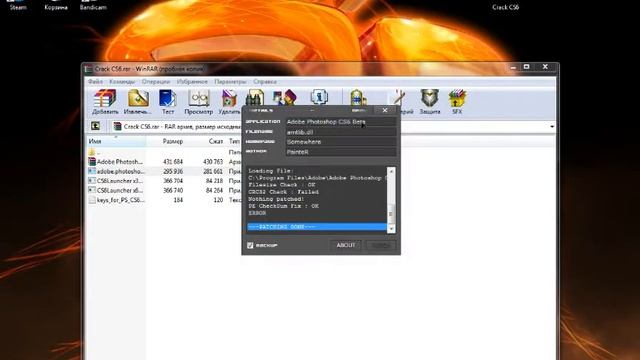Open the Crack CS6 desktop item
This screenshot has height=360, width=640.
click(x=505, y=7)
